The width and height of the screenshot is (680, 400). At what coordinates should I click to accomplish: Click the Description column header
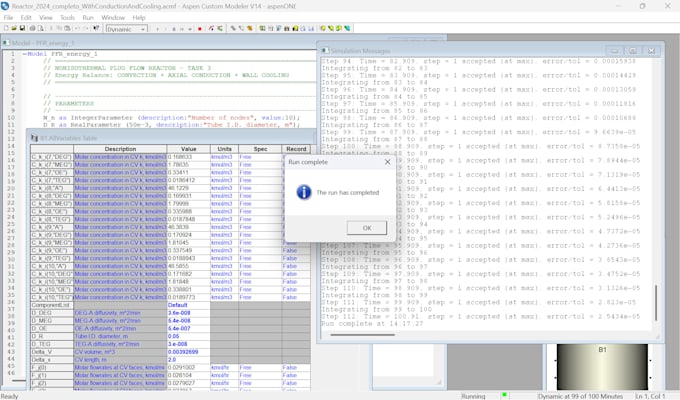[x=120, y=149]
